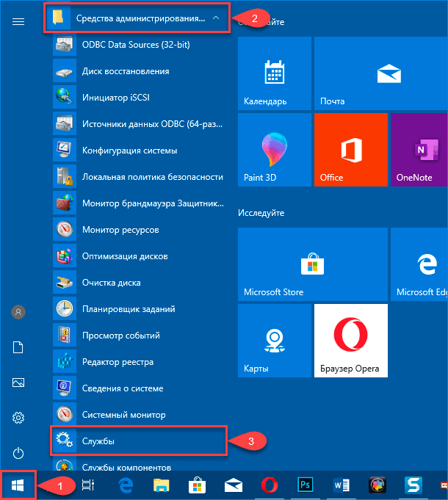Open Монитор брандмауэра Защитник firewall icon
Image resolution: width=448 pixels, height=500 pixels.
(65, 203)
